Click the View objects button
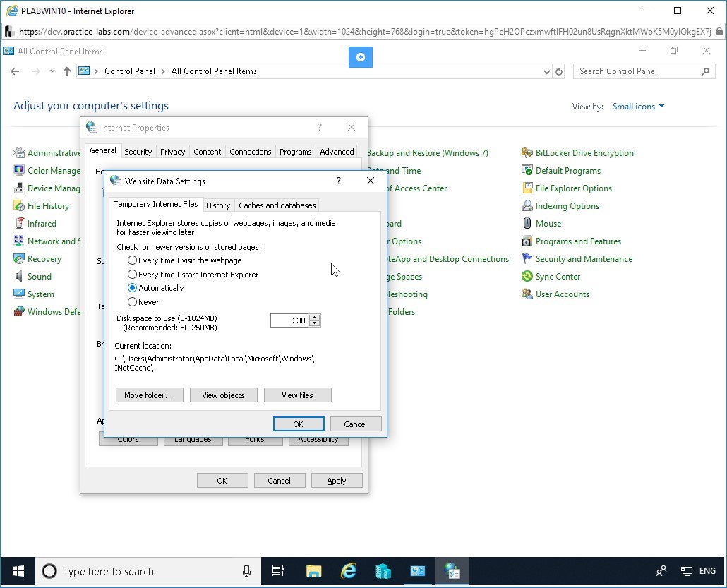The width and height of the screenshot is (727, 588). pyautogui.click(x=223, y=395)
